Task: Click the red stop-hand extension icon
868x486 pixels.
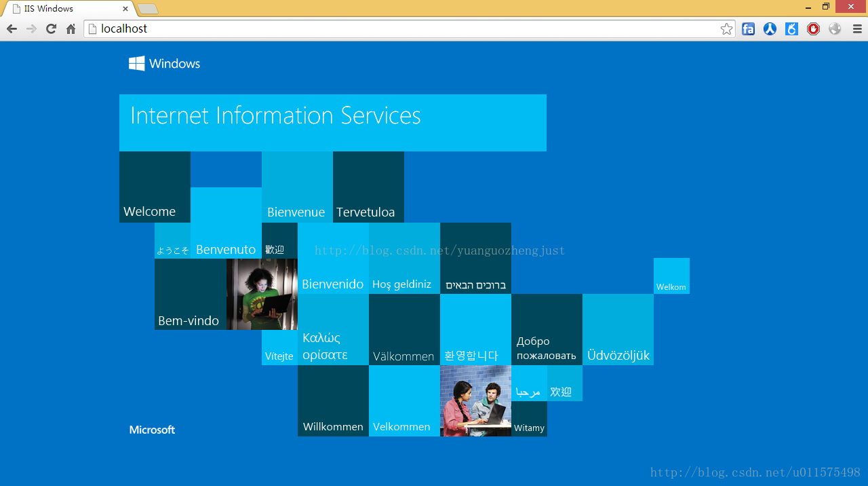Action: click(x=813, y=29)
